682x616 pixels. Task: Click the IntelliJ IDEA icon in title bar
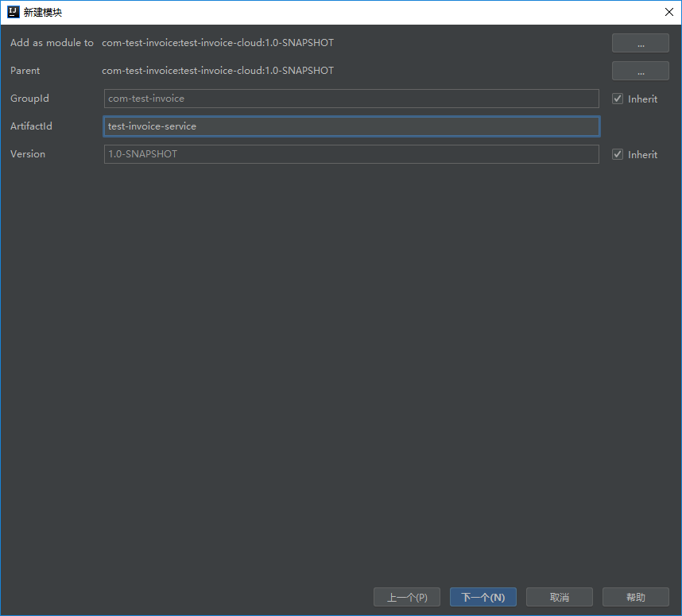(13, 12)
